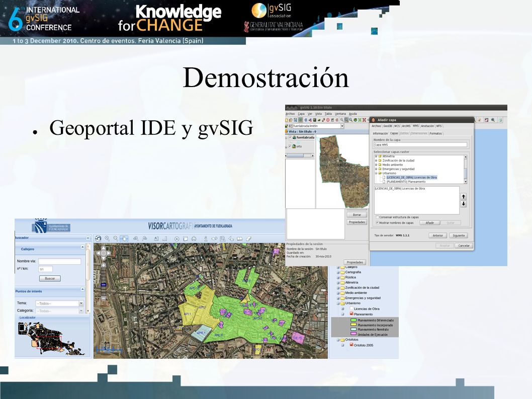Activate the pan hand tool in the Visor toolbar

click(x=124, y=238)
